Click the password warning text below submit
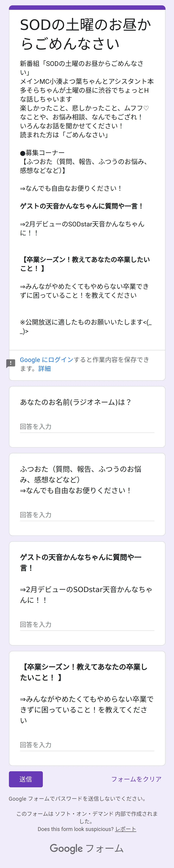The width and height of the screenshot is (174, 868). [78, 799]
